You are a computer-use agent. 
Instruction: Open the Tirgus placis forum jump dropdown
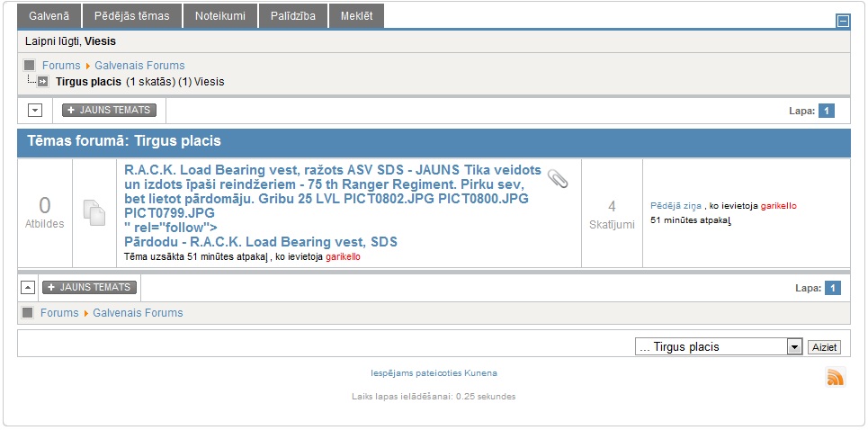coord(719,347)
